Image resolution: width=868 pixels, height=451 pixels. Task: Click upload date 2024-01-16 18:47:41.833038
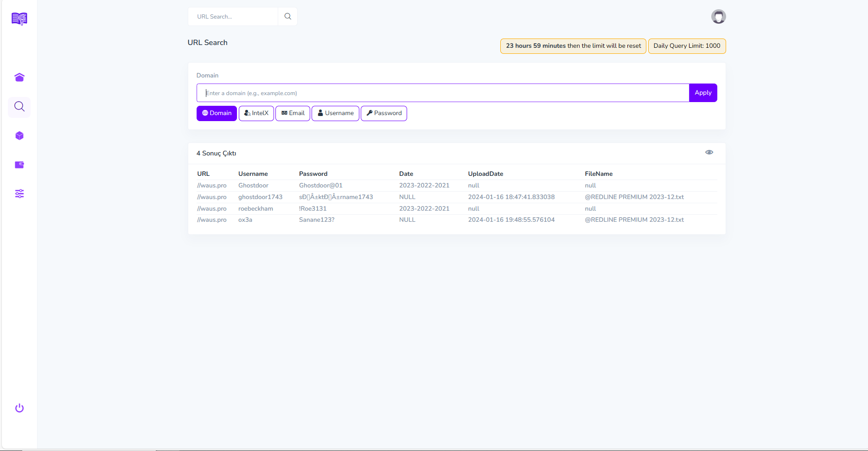coord(511,197)
